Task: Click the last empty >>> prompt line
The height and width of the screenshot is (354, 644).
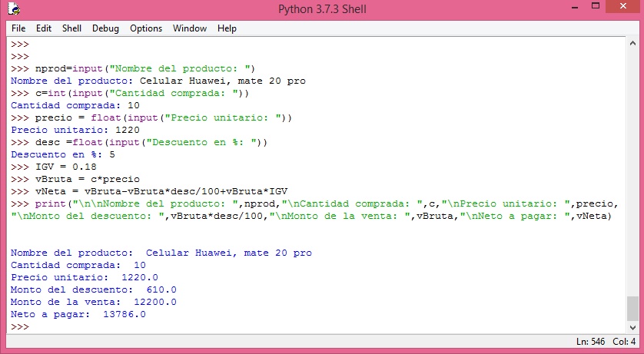Action: tap(20, 327)
